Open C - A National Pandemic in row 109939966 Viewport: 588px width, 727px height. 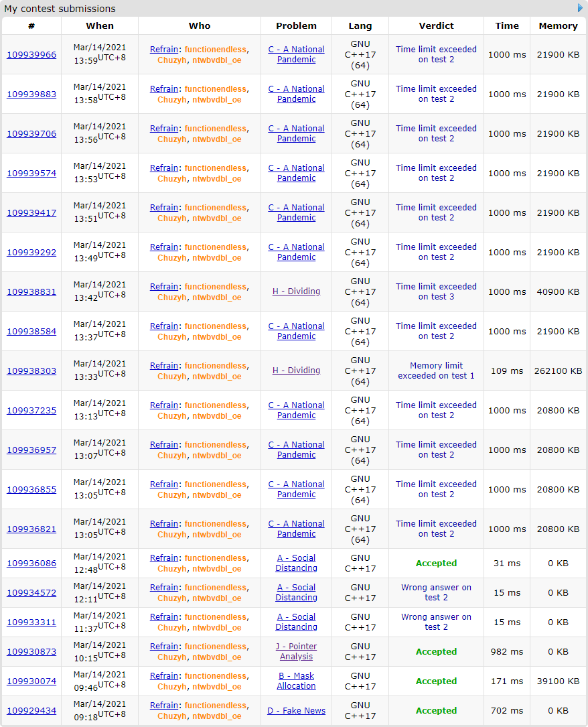pyautogui.click(x=296, y=54)
